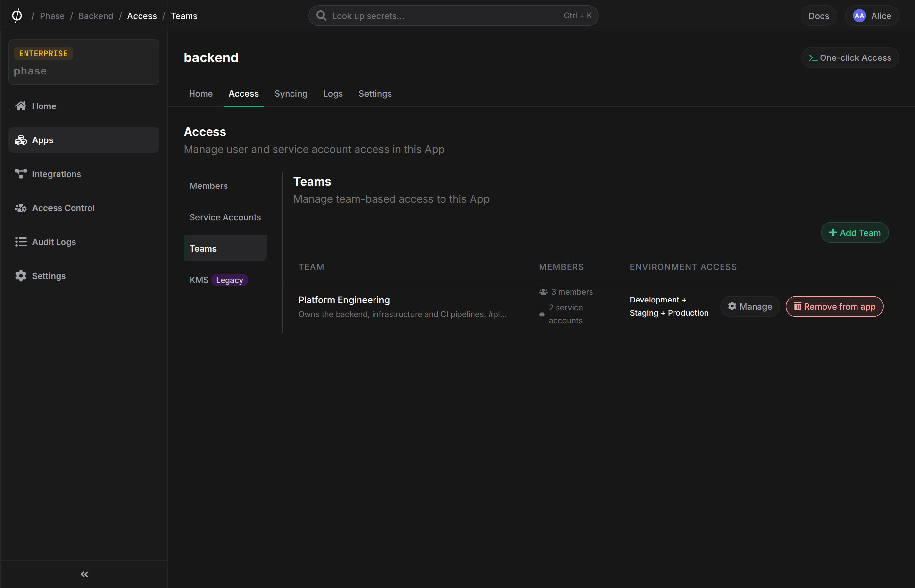Click the Integrations diagram icon
Screen dimensions: 915x588
21,174
